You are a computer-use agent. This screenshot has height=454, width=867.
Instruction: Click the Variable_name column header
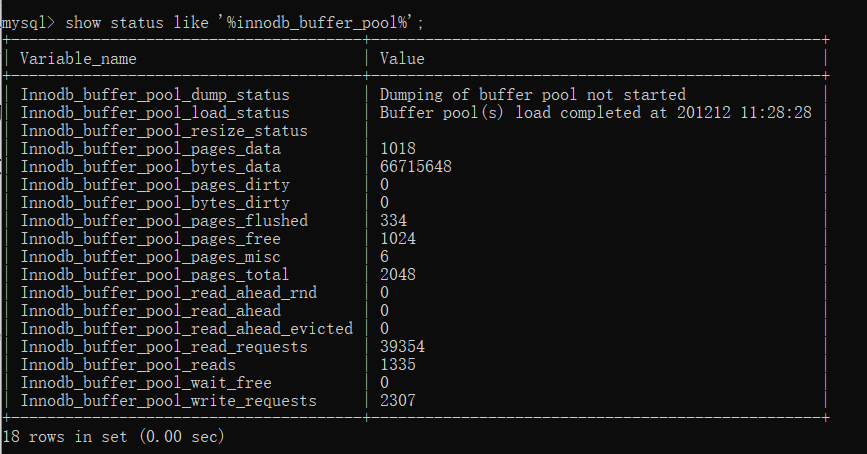(x=78, y=59)
